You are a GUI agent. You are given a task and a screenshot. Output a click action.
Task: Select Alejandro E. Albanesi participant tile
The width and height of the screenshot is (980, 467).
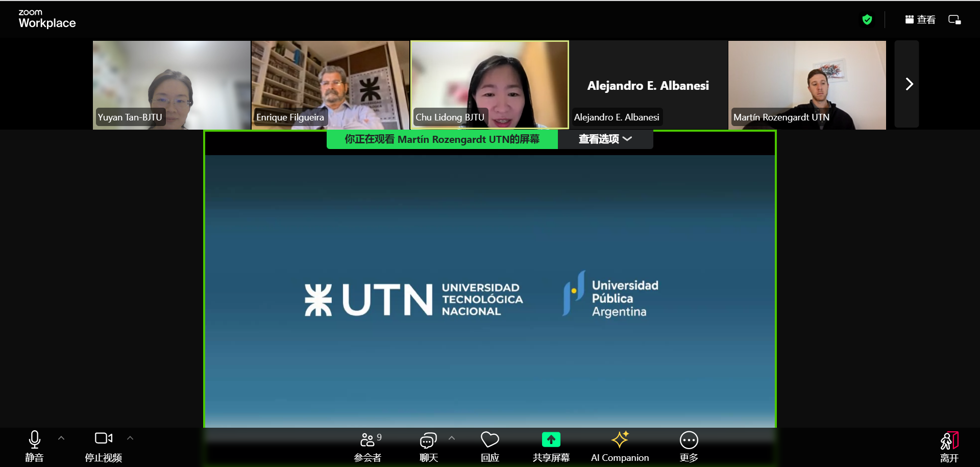(648, 85)
